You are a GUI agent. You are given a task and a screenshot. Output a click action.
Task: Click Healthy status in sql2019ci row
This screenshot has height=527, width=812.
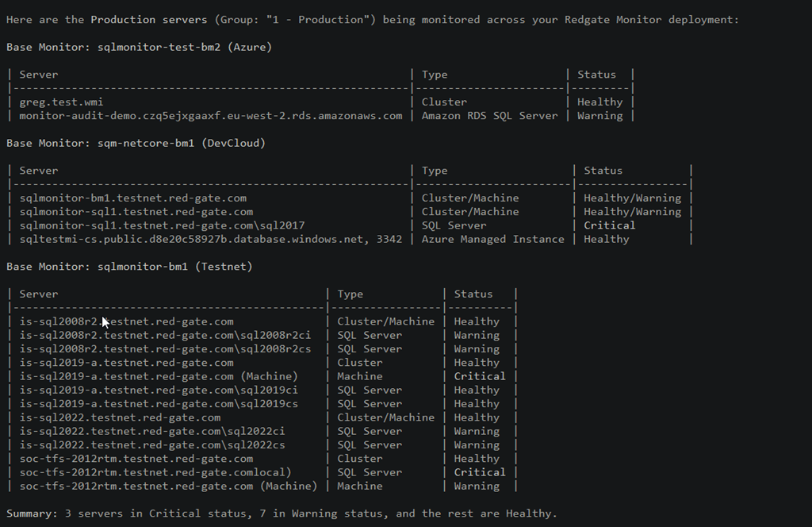click(477, 390)
